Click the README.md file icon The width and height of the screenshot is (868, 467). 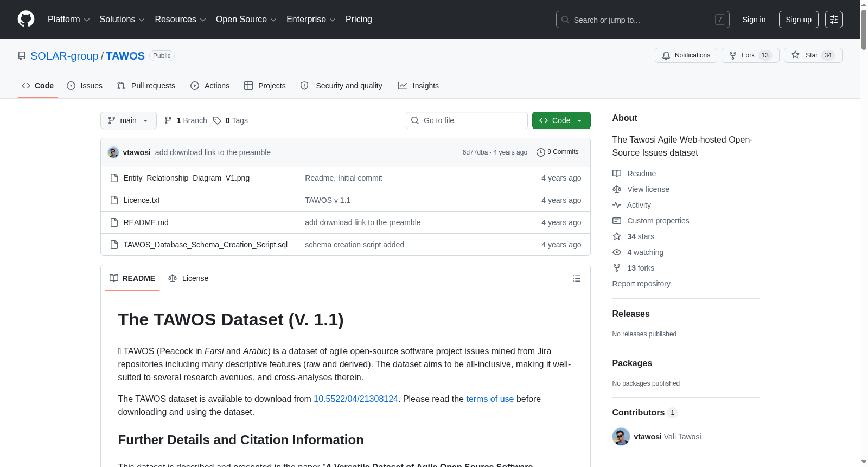coord(114,222)
